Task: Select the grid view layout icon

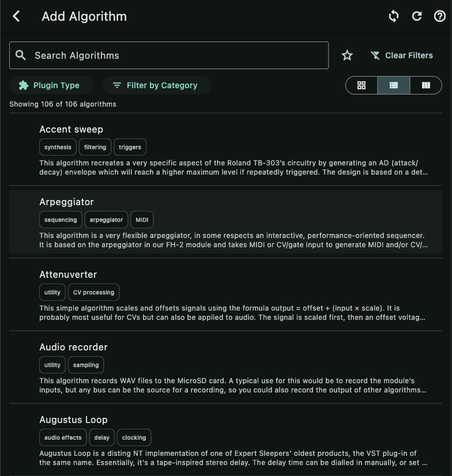Action: point(361,85)
